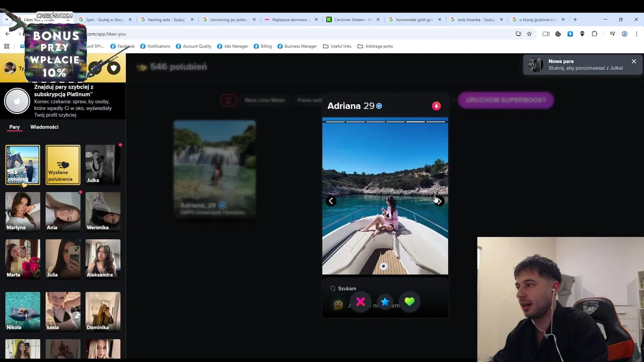Click the install app icon in address bar
This screenshot has height=362, width=644.
pyautogui.click(x=518, y=34)
